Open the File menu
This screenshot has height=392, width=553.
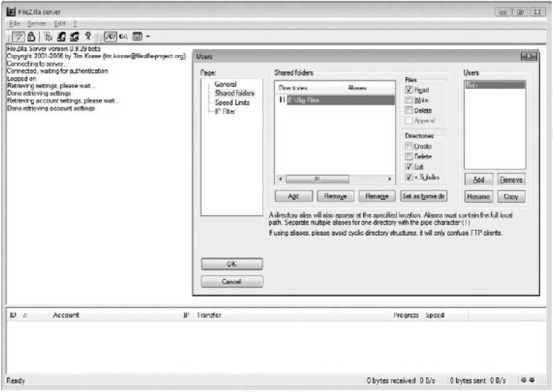[14, 23]
